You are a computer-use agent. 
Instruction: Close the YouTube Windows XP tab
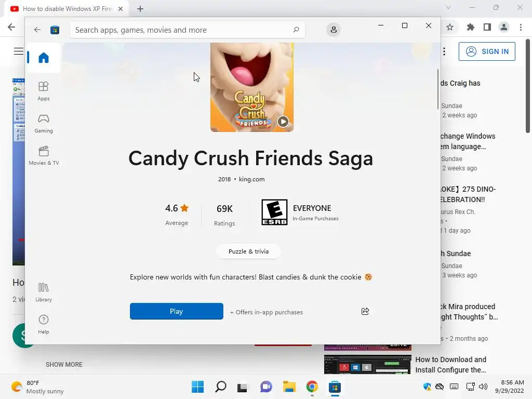coord(121,9)
